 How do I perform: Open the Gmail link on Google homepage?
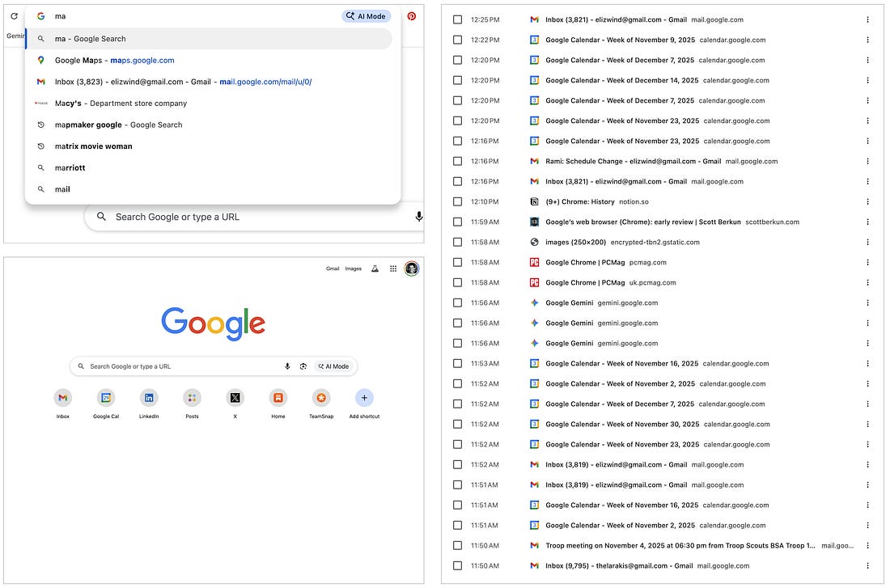(333, 269)
